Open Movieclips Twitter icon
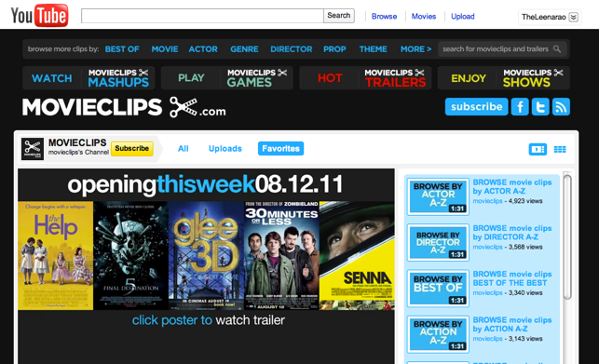The width and height of the screenshot is (599, 364). [540, 106]
